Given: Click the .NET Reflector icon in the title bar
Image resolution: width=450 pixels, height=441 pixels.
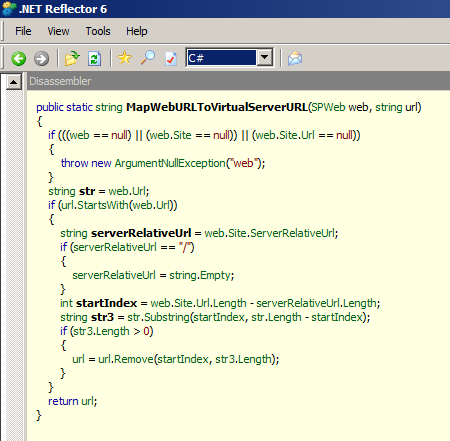Looking at the screenshot, I should (x=8, y=9).
